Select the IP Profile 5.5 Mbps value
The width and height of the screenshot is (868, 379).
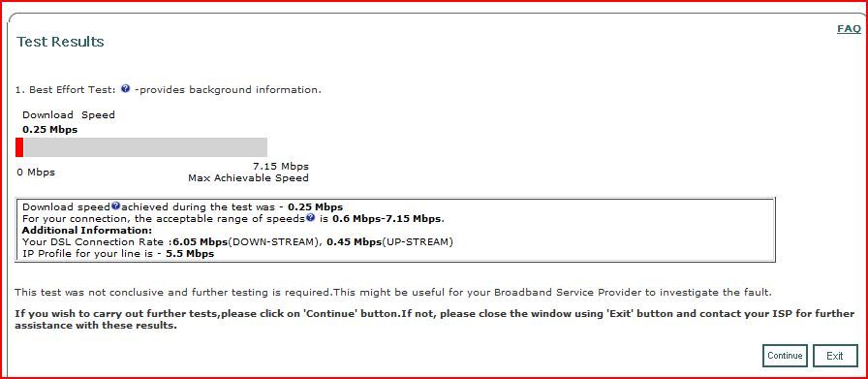pos(190,254)
